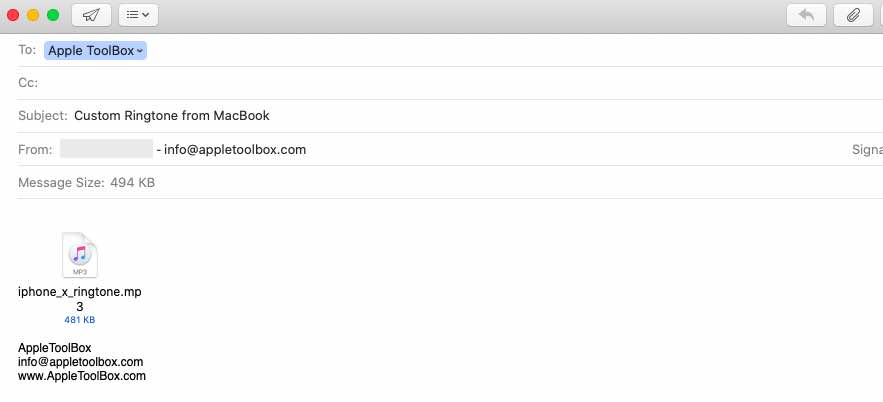This screenshot has width=883, height=402.
Task: Open the header fields list dropdown
Action: 138,15
